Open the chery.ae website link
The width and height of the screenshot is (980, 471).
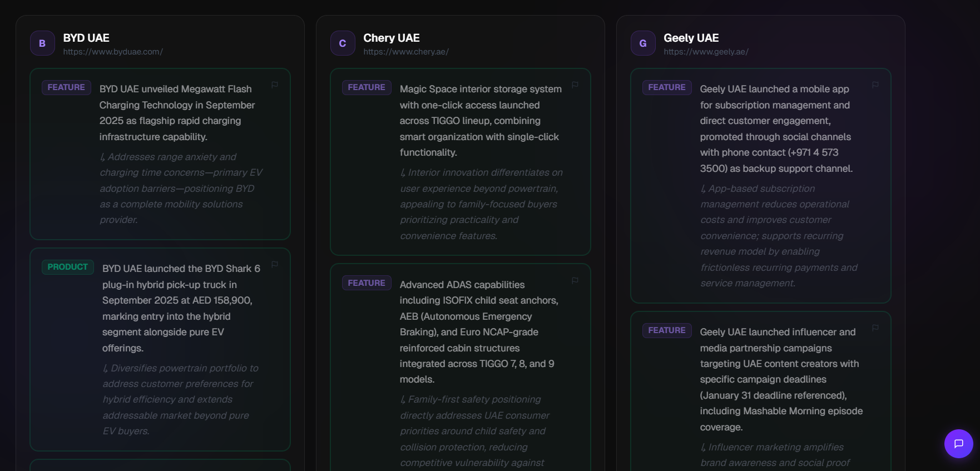pos(406,52)
